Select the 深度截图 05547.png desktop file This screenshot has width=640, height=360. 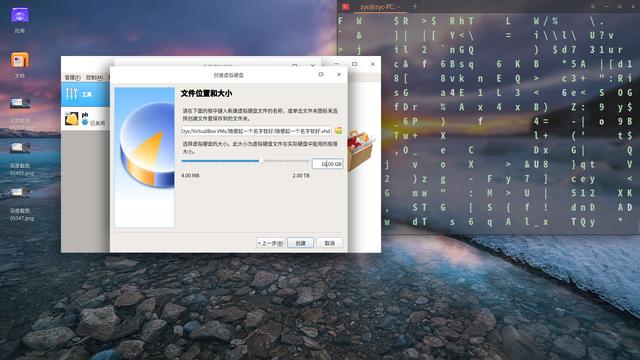click(21, 204)
